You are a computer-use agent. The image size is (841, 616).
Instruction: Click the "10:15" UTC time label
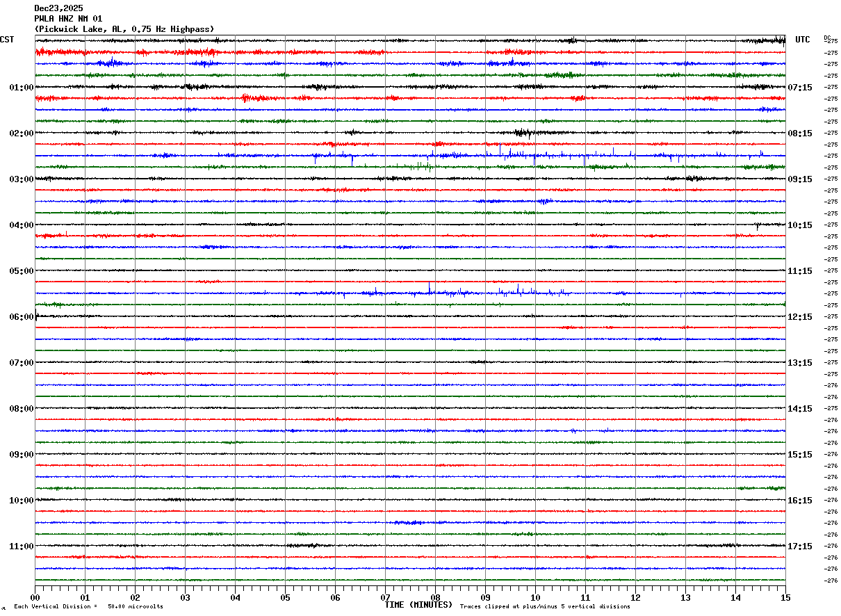pos(800,225)
